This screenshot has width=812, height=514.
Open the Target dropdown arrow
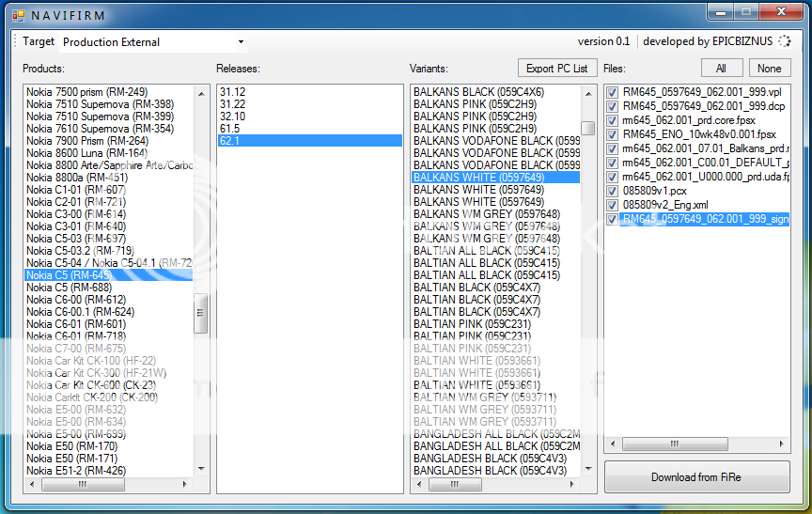[x=241, y=42]
